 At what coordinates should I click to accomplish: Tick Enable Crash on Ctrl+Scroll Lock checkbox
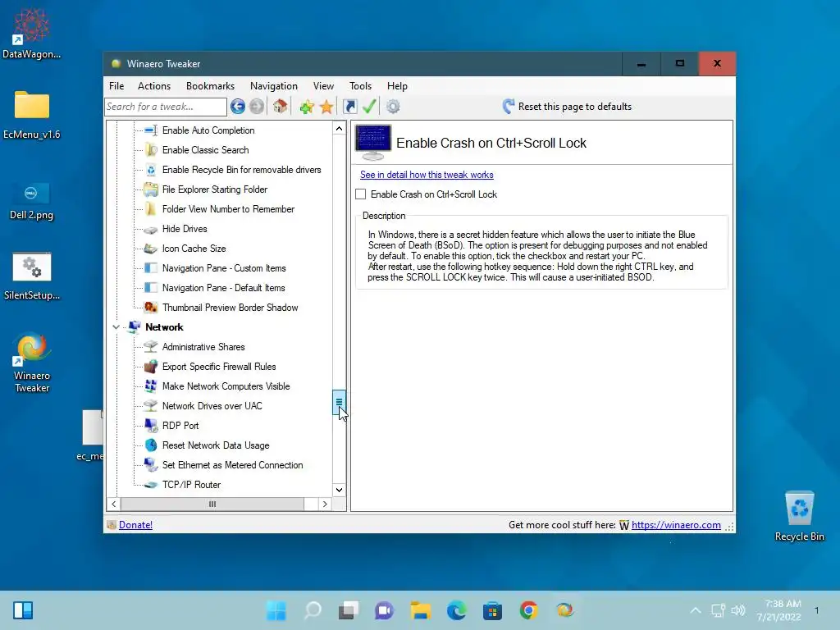(x=361, y=194)
